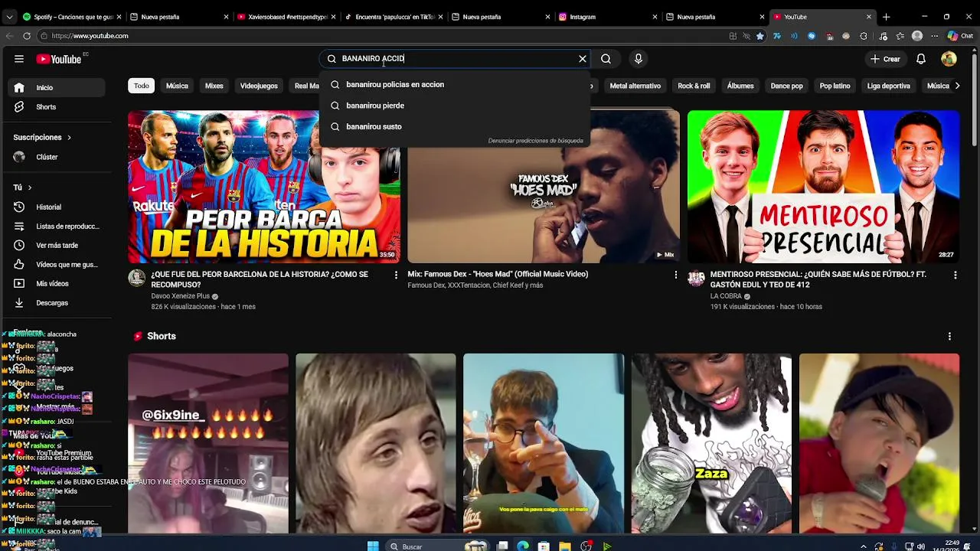Open a new browser tab
The width and height of the screenshot is (980, 551).
coord(887,17)
